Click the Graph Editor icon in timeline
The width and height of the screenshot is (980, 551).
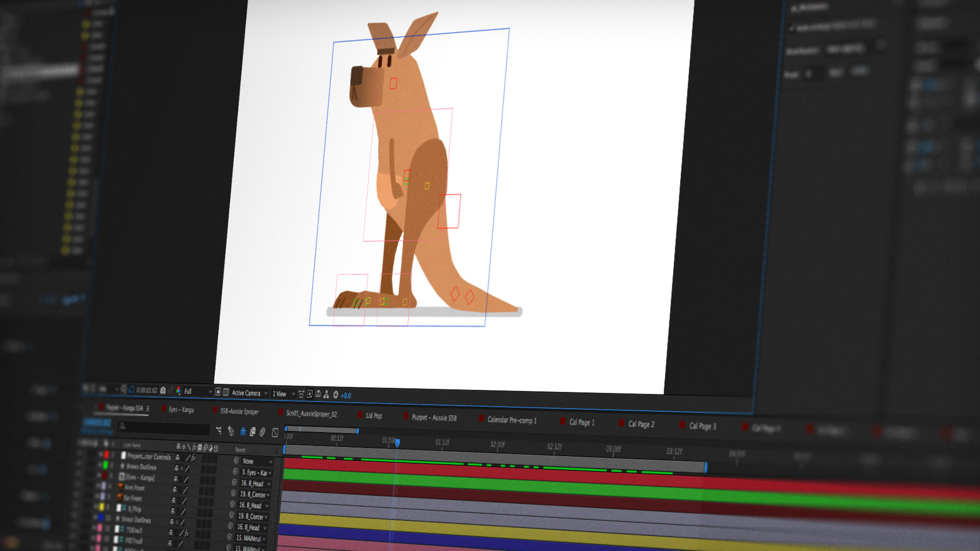point(275,433)
